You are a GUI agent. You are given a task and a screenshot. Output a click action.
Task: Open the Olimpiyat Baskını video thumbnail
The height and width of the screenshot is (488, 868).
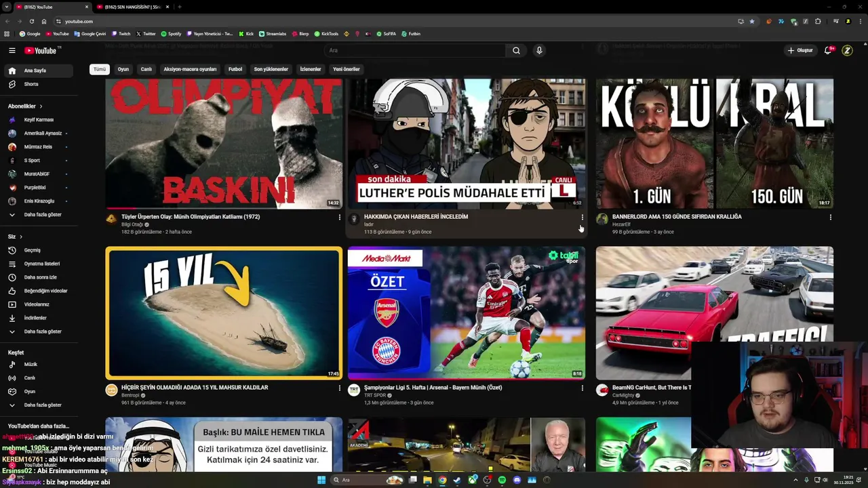coord(224,144)
